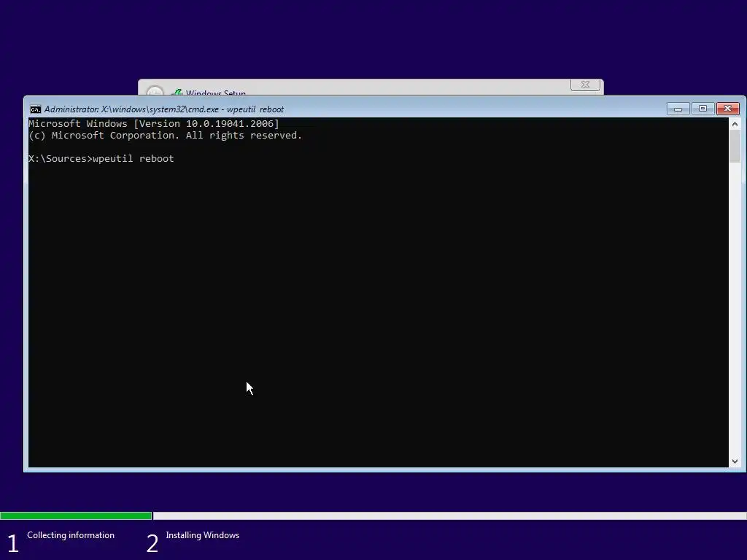This screenshot has height=560, width=747.
Task: Click the 'Collecting information' step label
Action: (71, 535)
